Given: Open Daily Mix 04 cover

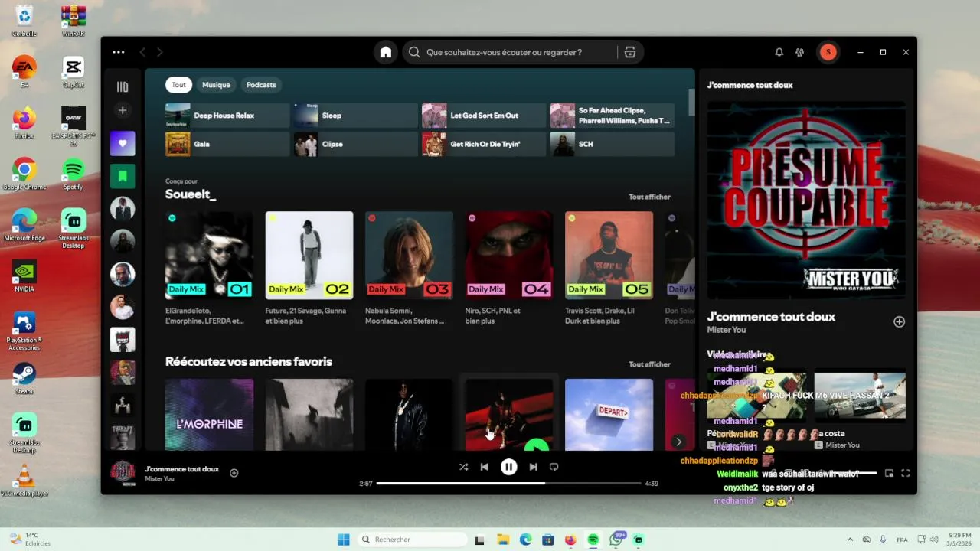Looking at the screenshot, I should (509, 255).
